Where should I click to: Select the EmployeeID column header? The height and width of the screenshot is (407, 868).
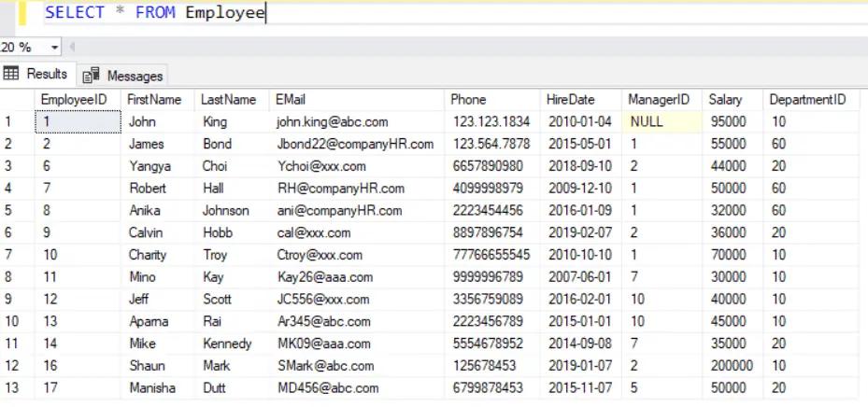[74, 99]
